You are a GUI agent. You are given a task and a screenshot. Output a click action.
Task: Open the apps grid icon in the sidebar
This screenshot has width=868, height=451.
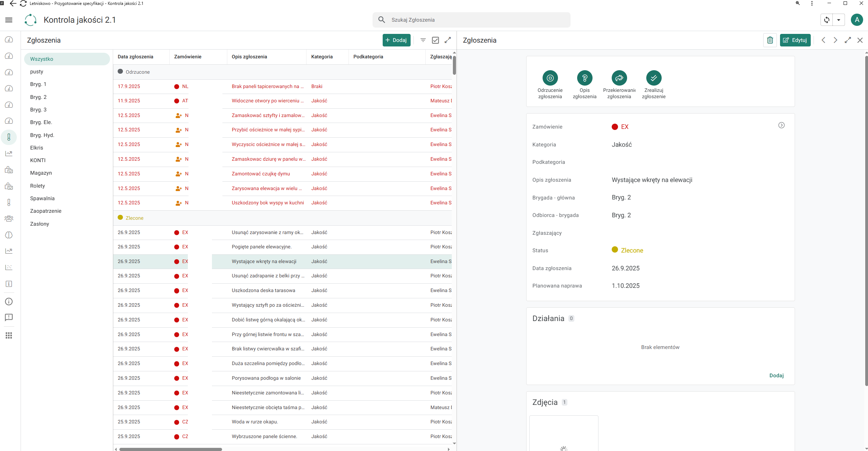point(9,335)
